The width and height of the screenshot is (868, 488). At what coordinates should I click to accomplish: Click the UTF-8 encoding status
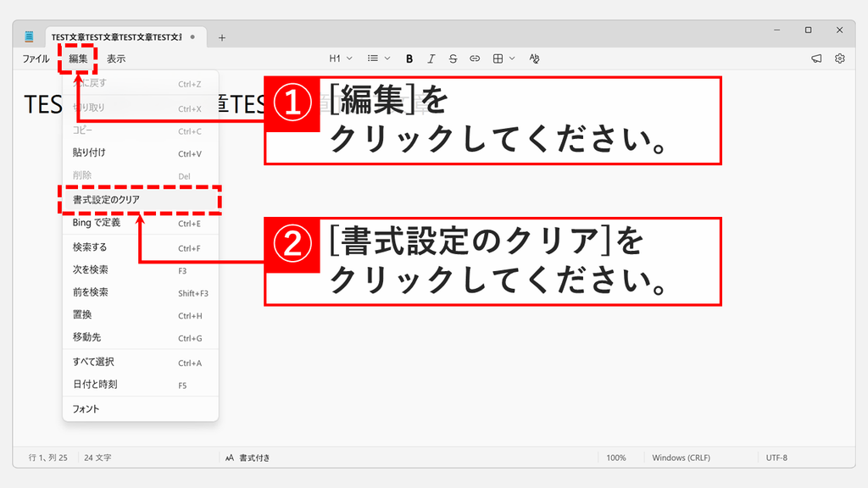776,457
